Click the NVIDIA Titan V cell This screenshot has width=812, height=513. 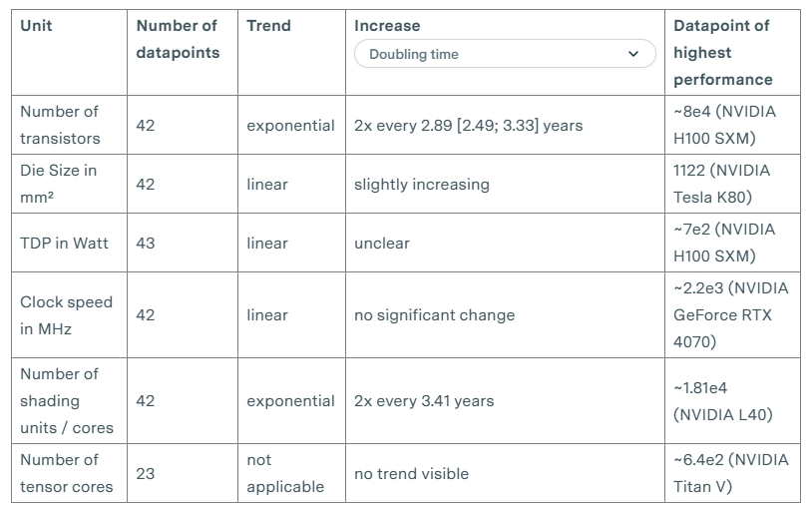click(730, 473)
